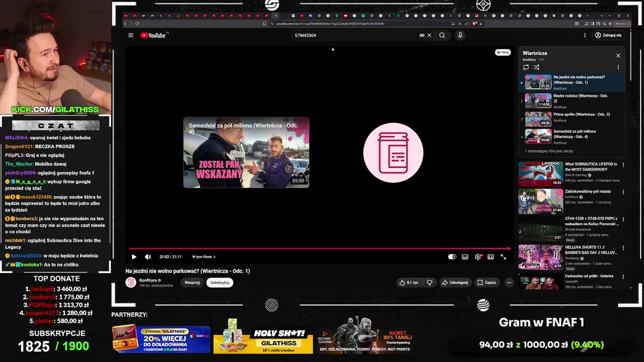Click the '1 niedostępny film jest ukryty' notice
The height and width of the screenshot is (362, 644).
pyautogui.click(x=549, y=151)
